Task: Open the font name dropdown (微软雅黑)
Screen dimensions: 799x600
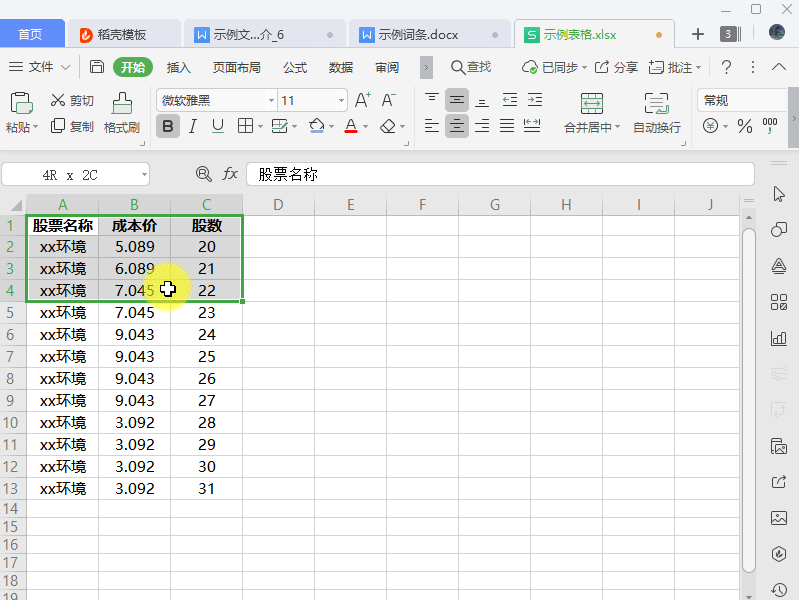Action: pyautogui.click(x=271, y=101)
